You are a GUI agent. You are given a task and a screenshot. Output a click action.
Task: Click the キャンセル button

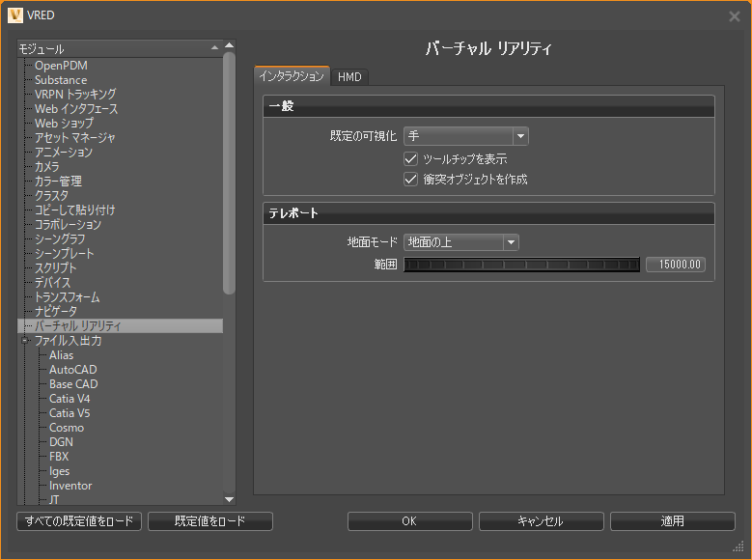(x=541, y=521)
